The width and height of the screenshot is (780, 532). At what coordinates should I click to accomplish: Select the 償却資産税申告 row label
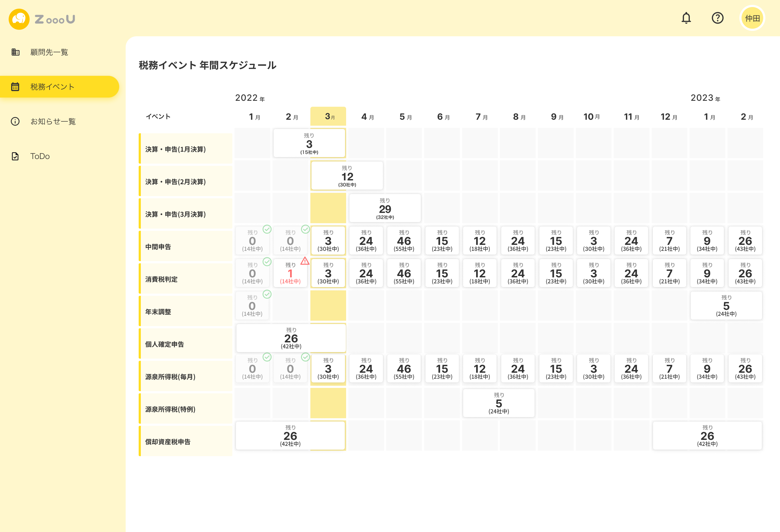coord(168,442)
